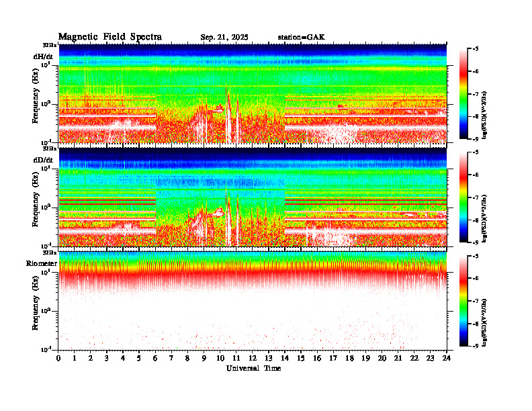532x411 pixels.
Task: Click the 'Universal Time' axis title
Action: [x=253, y=368]
